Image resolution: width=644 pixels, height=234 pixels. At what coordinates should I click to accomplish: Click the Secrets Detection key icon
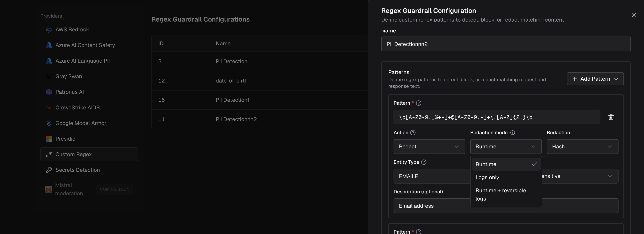pos(49,170)
